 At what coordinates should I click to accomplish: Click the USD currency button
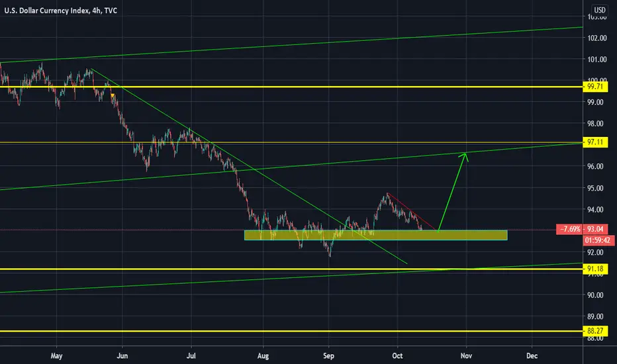tap(600, 10)
